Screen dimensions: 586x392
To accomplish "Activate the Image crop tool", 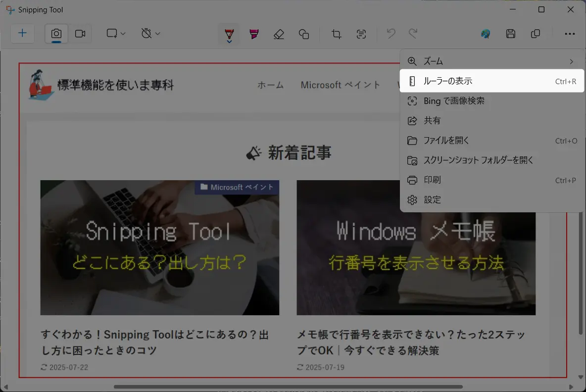I will [x=337, y=34].
